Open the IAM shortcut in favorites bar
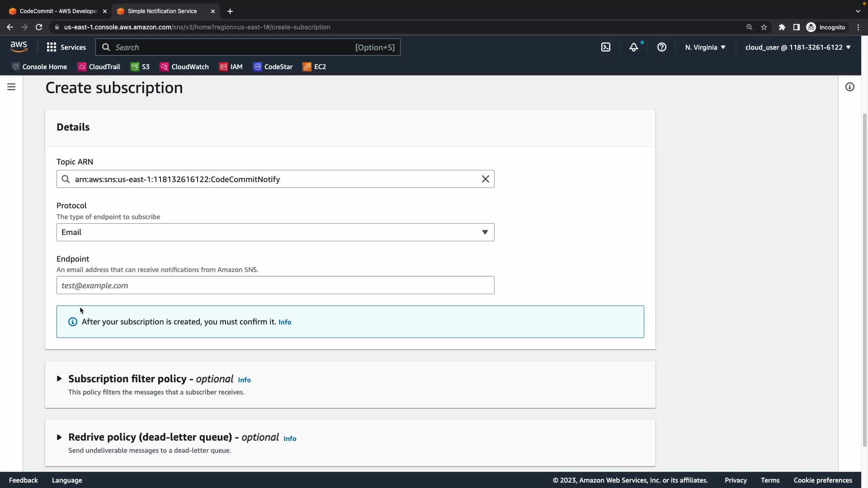Viewport: 868px width, 488px height. pos(231,67)
